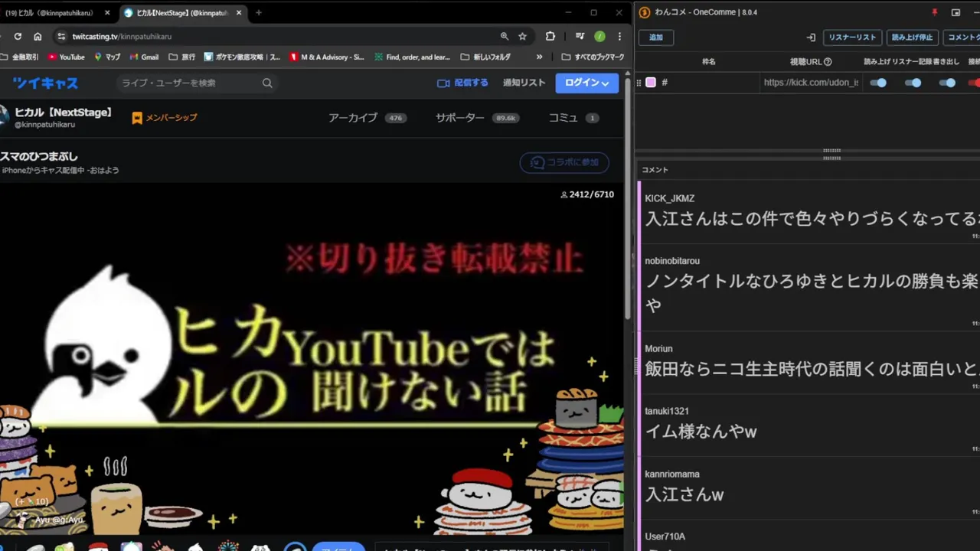Open the サポーター tab

[477, 118]
